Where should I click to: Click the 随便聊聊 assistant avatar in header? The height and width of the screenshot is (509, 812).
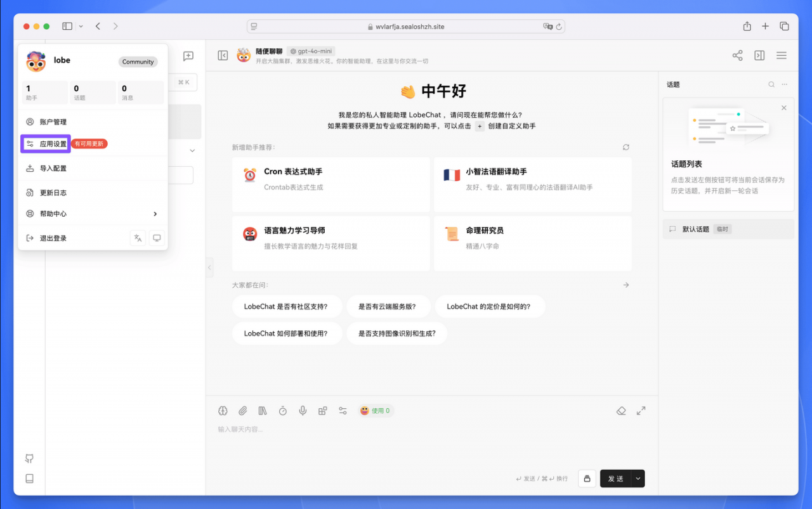click(244, 56)
